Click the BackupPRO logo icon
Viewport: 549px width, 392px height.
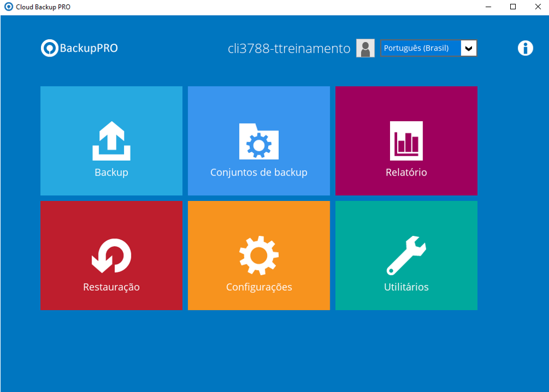click(49, 48)
